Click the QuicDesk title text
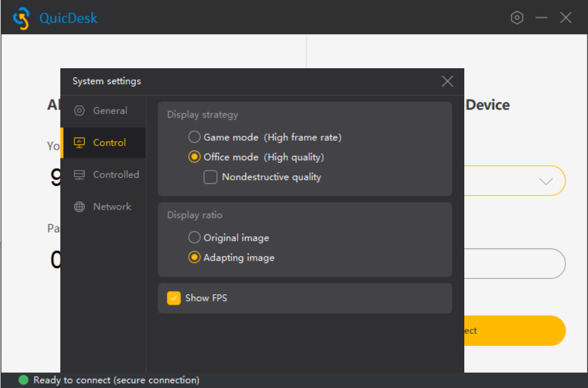 click(x=68, y=18)
